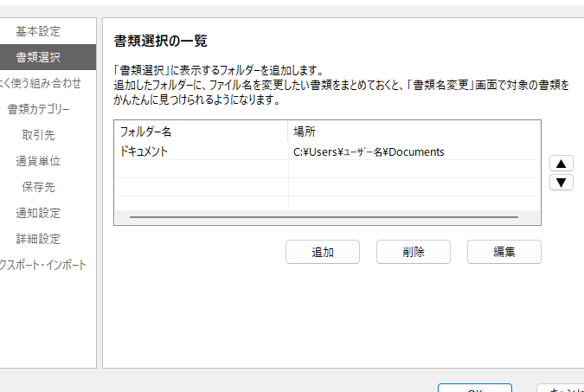The width and height of the screenshot is (584, 392).
Task: Click the folder list horizontal scrollbar
Action: click(x=323, y=217)
